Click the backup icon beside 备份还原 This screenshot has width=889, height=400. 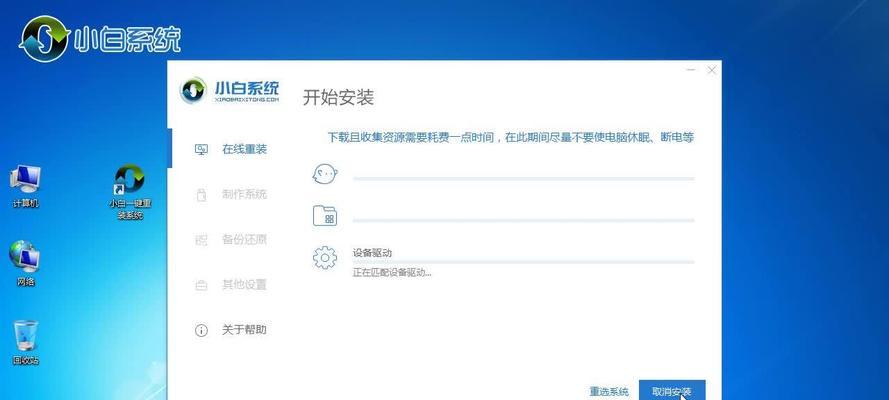[201, 240]
